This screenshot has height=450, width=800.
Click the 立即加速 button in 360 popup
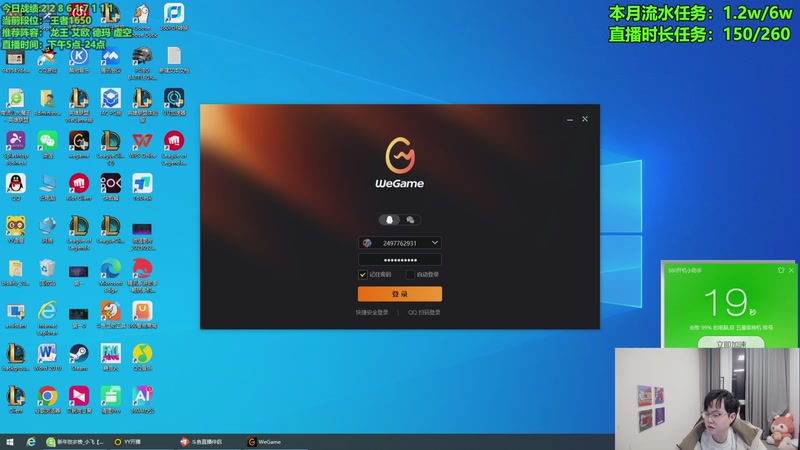[731, 343]
